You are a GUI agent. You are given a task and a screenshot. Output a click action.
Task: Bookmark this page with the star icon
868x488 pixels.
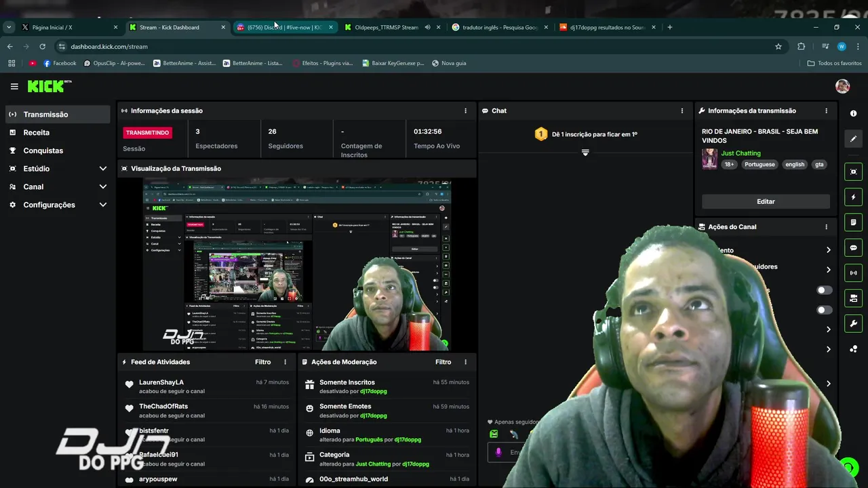click(x=778, y=47)
